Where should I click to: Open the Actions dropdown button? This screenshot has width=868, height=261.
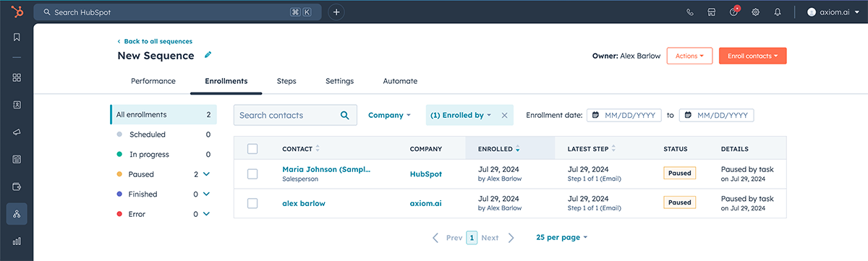689,56
